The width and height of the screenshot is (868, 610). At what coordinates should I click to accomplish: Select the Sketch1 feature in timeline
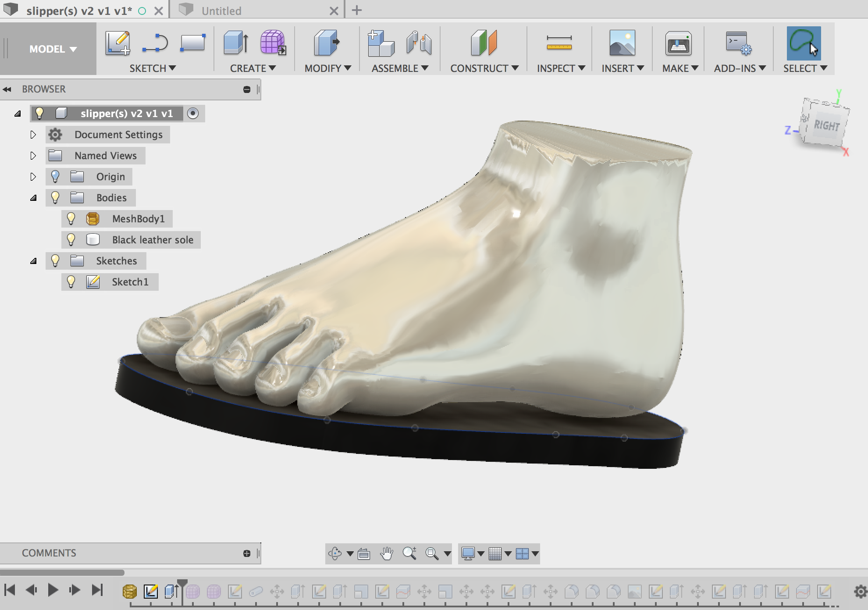(151, 592)
